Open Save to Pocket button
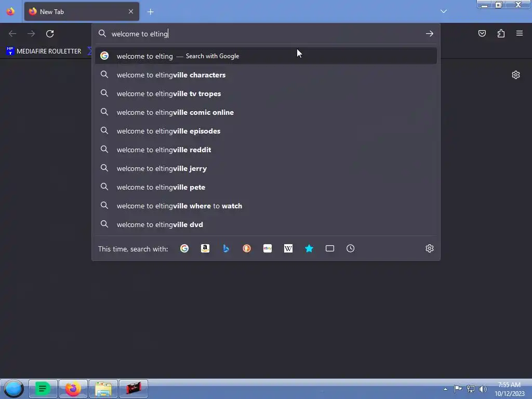 click(482, 33)
